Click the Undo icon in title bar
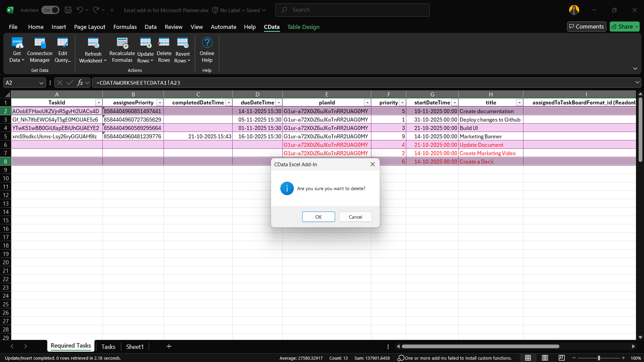Viewport: 644px width, 362px height. click(80, 10)
